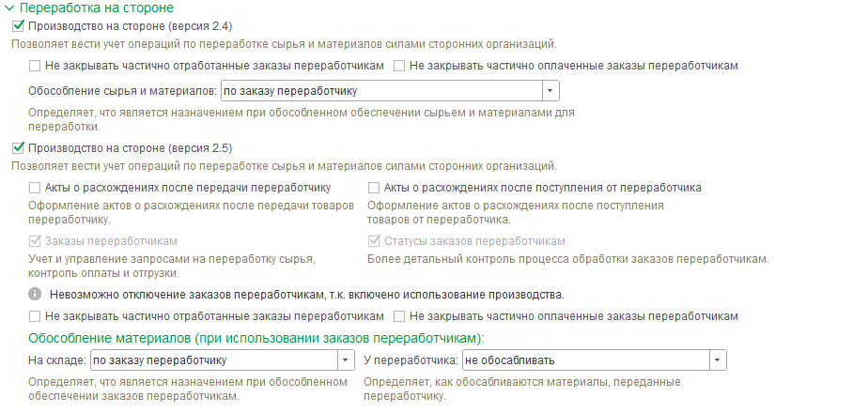868x413 pixels.
Task: Click the На складе input field
Action: [x=213, y=360]
